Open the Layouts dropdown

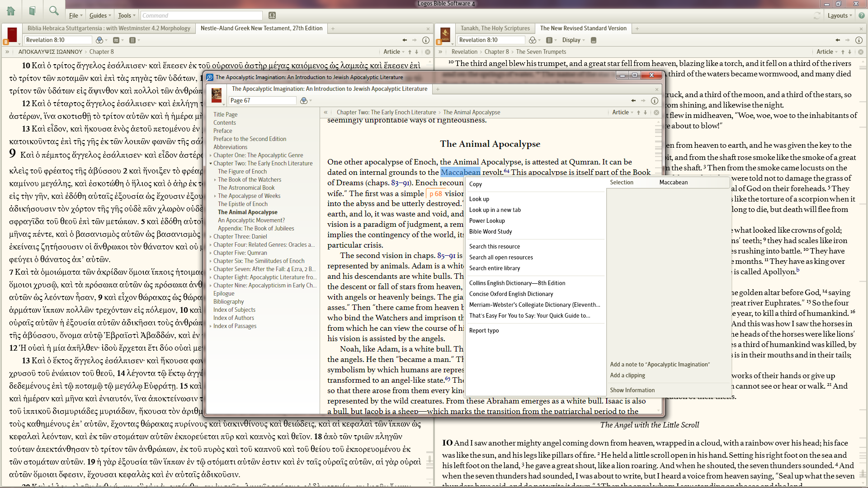[x=840, y=15]
